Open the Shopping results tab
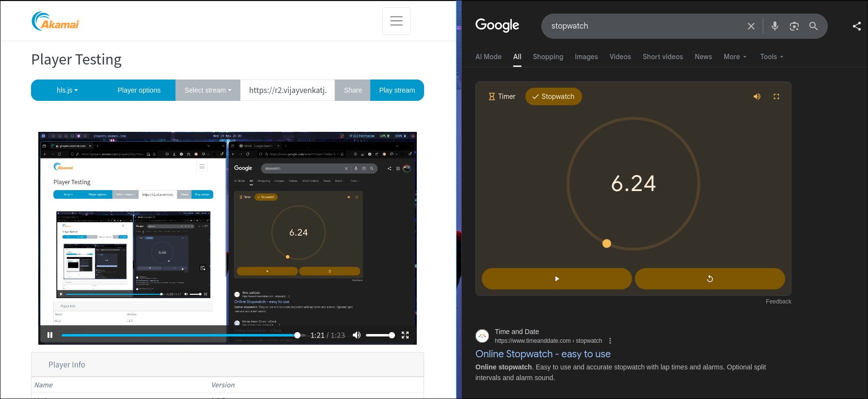Screen dimensions: 868x399 click(548, 57)
